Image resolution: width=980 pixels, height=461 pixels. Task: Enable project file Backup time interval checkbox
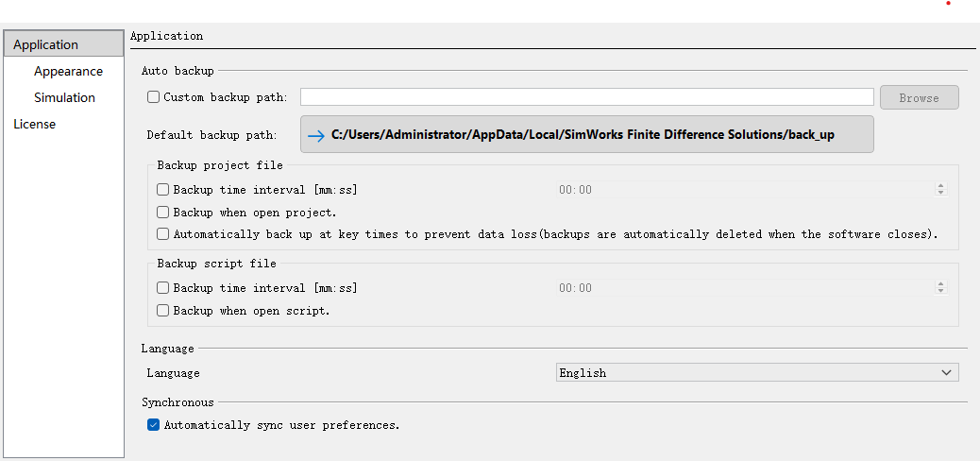[x=163, y=190]
